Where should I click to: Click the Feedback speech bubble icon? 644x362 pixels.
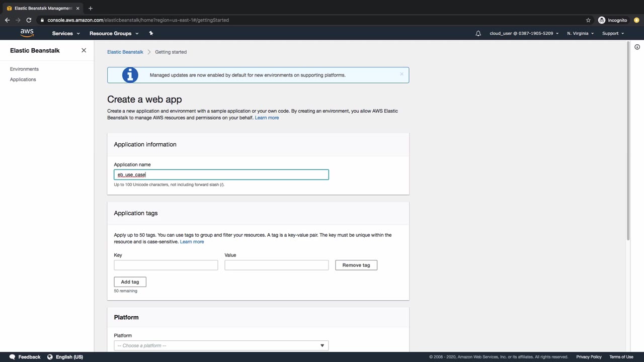13,357
